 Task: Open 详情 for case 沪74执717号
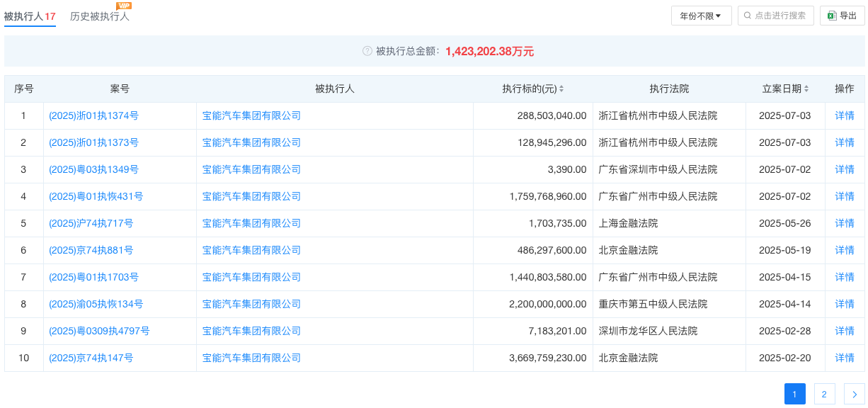[845, 223]
